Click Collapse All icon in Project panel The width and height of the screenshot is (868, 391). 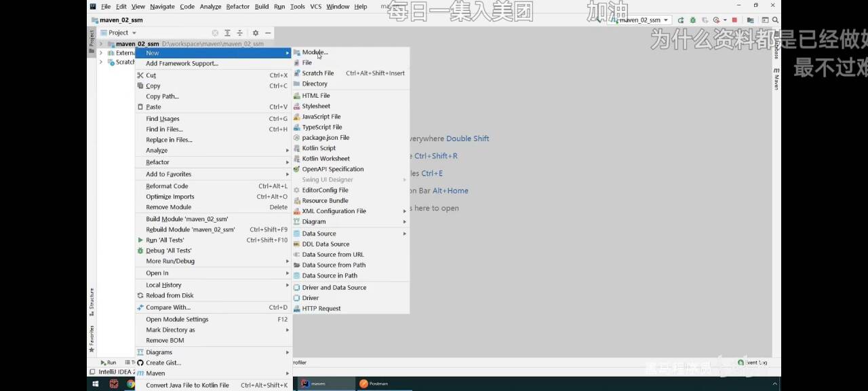coord(239,33)
